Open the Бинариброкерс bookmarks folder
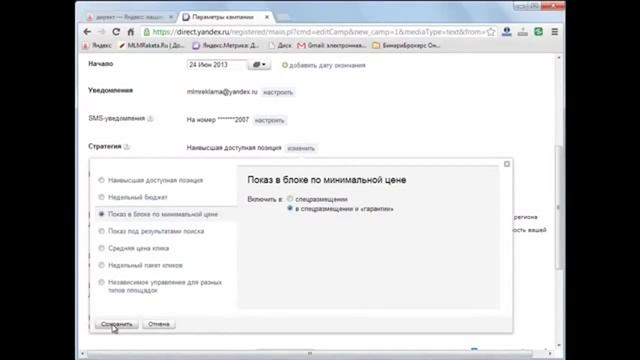This screenshot has width=640, height=360. pyautogui.click(x=406, y=45)
